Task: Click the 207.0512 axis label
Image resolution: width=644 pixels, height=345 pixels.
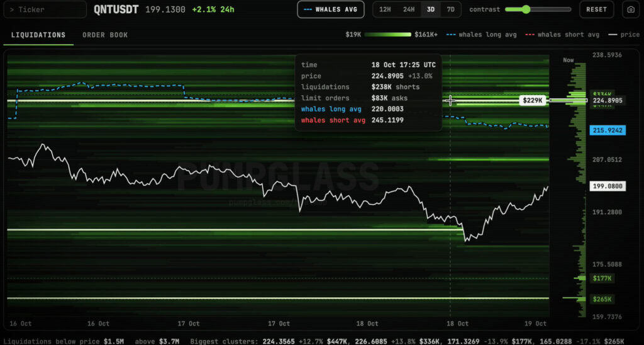Action: point(606,159)
